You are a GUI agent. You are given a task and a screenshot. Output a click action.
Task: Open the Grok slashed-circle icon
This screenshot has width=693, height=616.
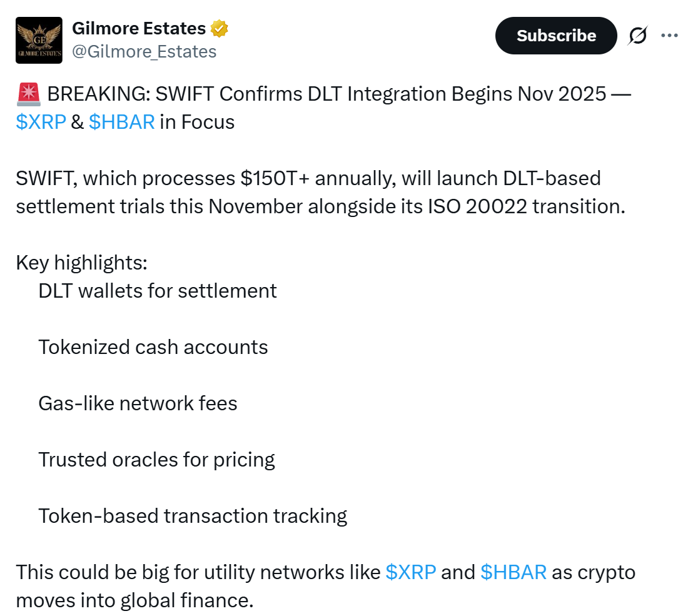(638, 36)
